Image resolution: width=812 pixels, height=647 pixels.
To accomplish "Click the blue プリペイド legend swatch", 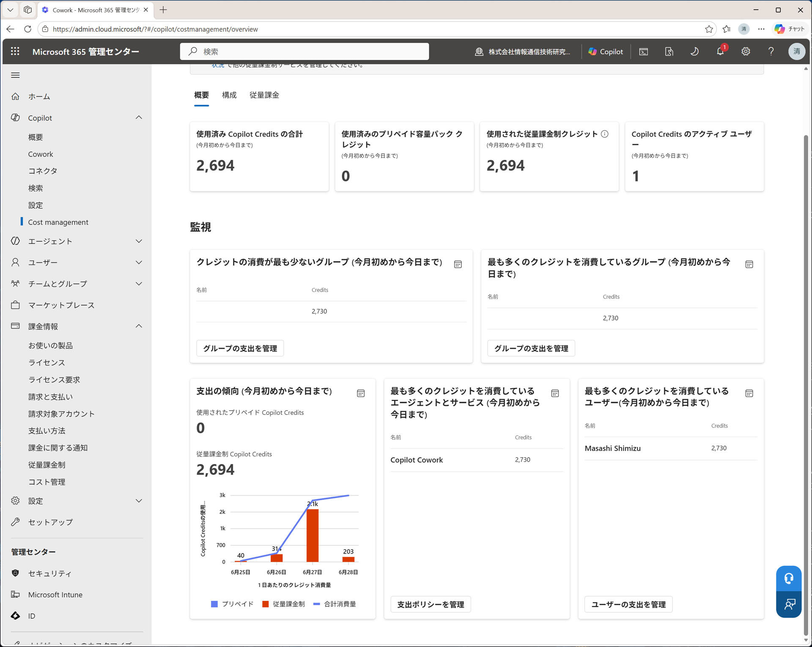I will (x=214, y=604).
